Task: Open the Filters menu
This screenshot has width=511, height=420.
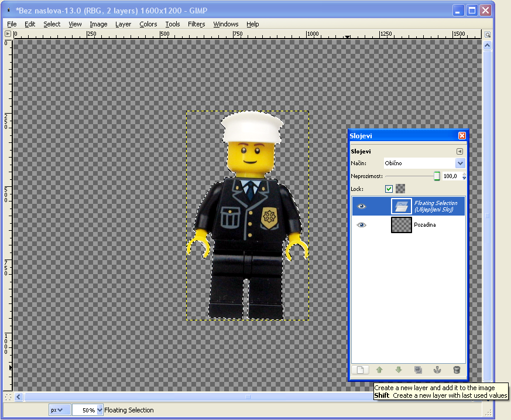Action: click(x=197, y=24)
